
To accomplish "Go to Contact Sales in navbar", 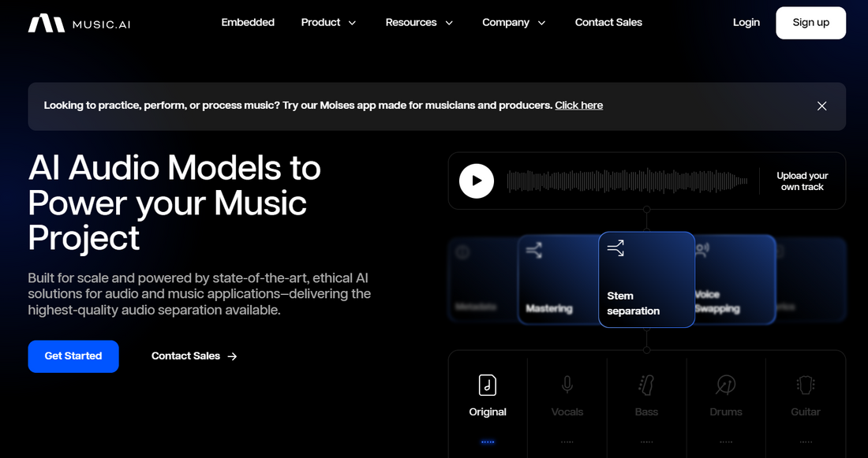I will [608, 23].
